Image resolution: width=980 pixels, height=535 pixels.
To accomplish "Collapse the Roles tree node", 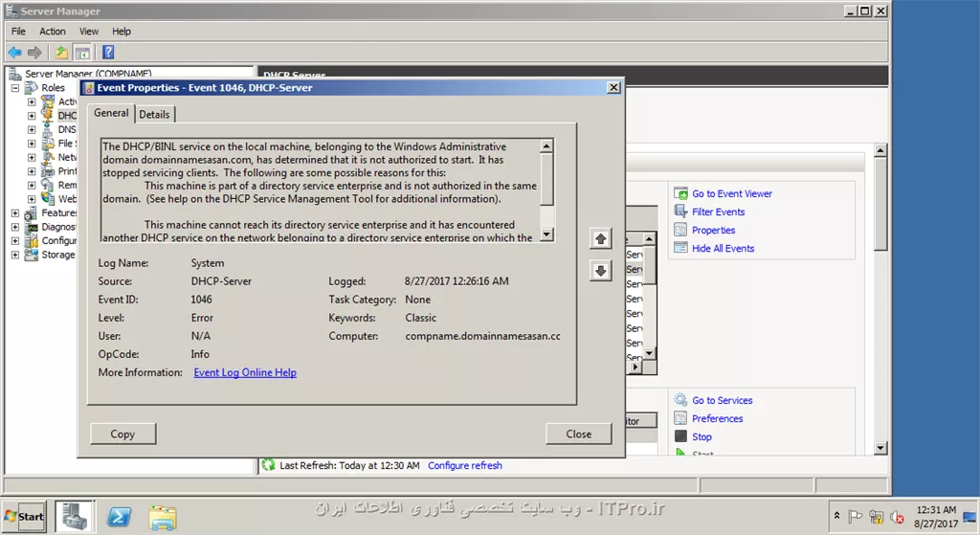I will 15,87.
